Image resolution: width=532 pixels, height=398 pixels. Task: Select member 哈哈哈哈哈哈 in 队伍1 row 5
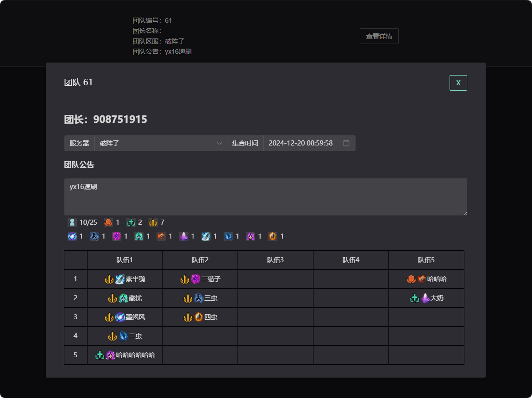135,355
